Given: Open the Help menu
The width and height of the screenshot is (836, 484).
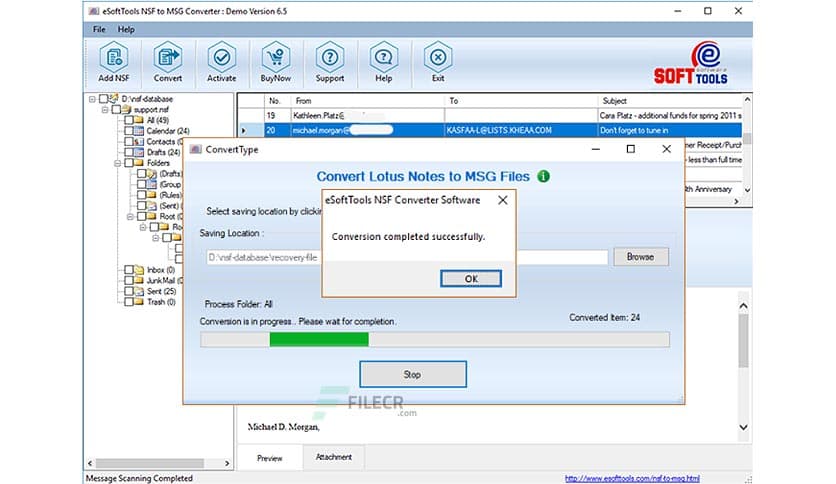Looking at the screenshot, I should [126, 29].
